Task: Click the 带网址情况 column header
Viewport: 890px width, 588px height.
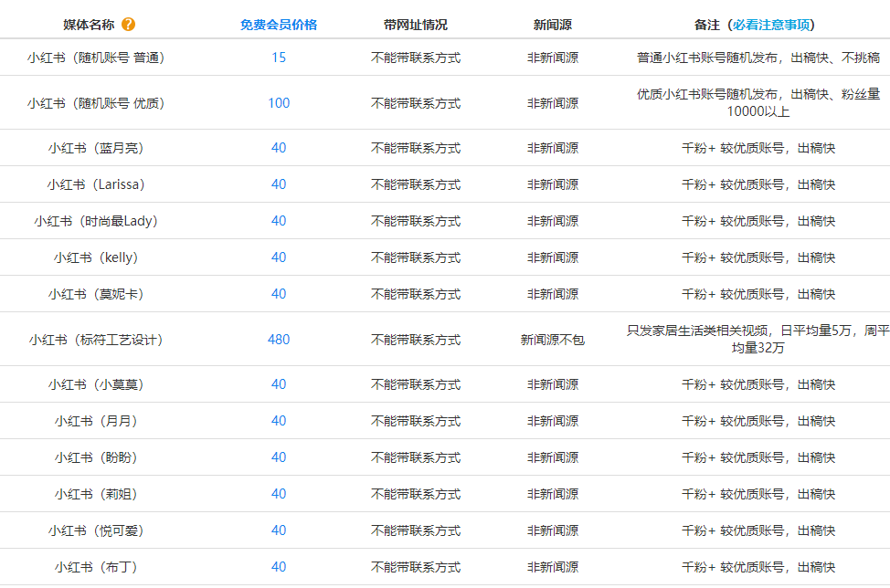Action: coord(416,25)
